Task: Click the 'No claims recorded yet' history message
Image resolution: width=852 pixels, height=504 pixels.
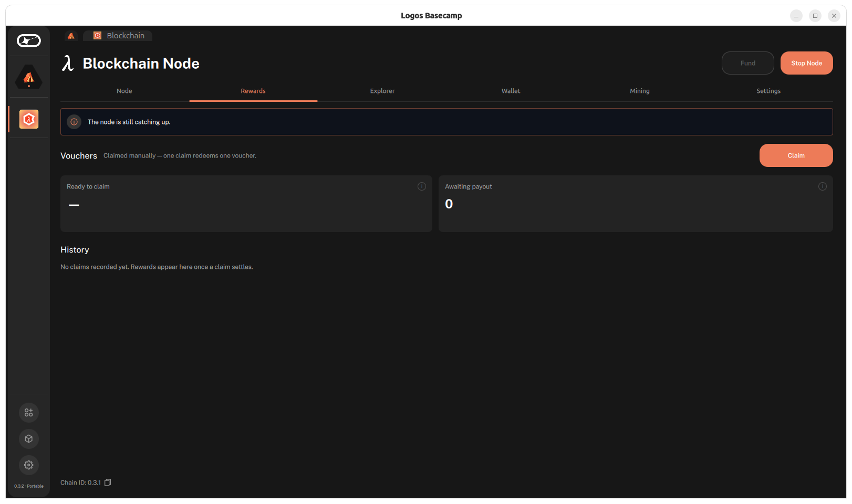Action: [157, 267]
